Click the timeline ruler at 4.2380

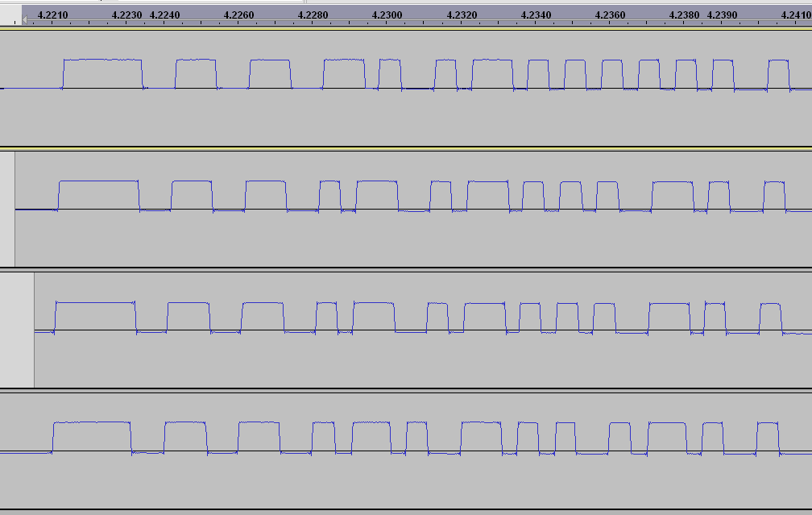click(684, 15)
